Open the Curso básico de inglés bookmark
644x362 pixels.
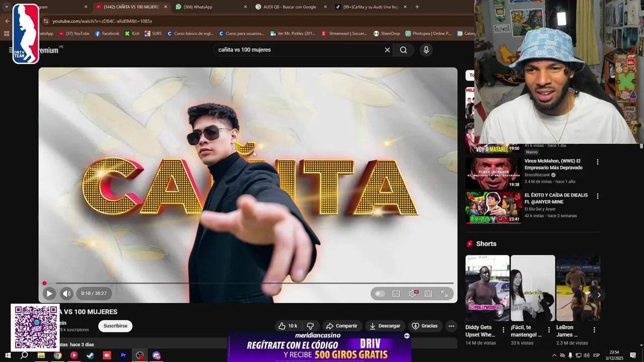point(190,34)
